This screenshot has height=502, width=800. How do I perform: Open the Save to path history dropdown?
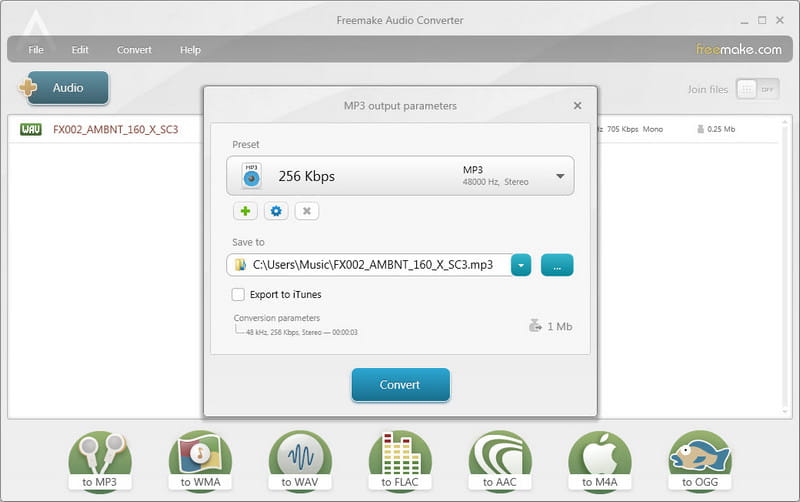pos(521,265)
